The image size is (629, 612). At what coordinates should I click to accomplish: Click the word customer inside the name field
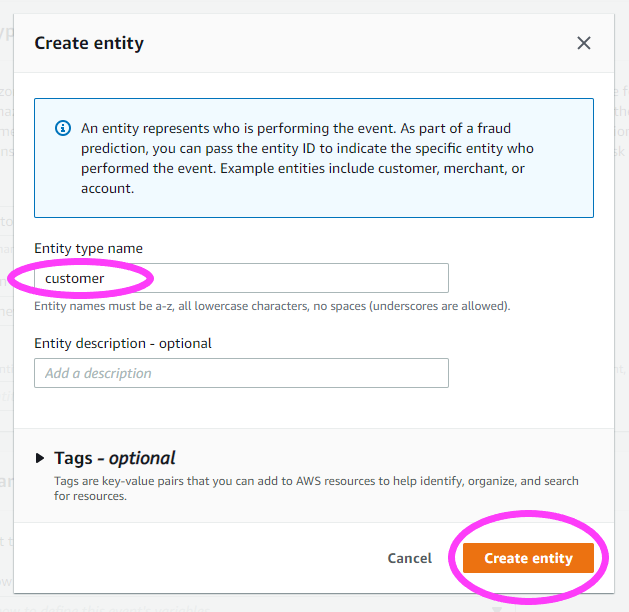(x=75, y=278)
